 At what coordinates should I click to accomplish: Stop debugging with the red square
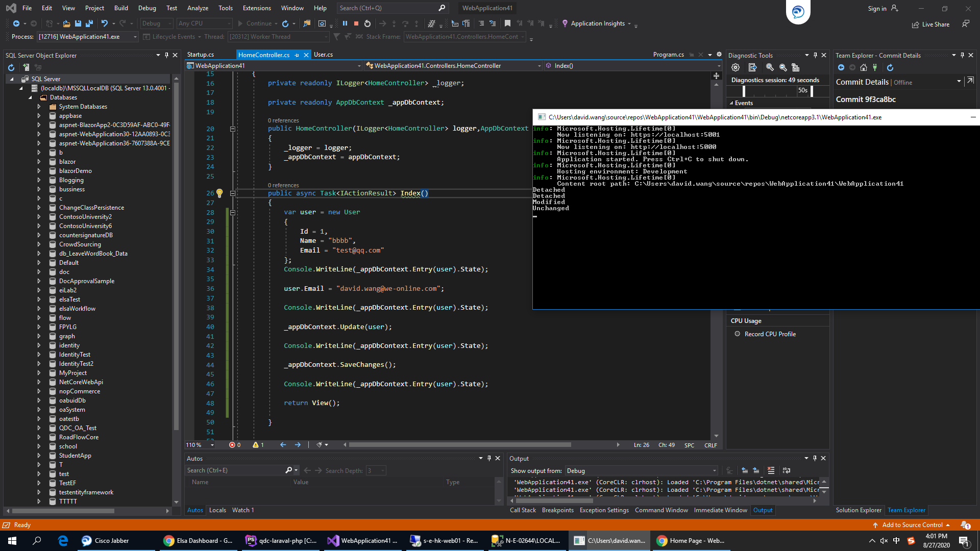click(x=356, y=23)
